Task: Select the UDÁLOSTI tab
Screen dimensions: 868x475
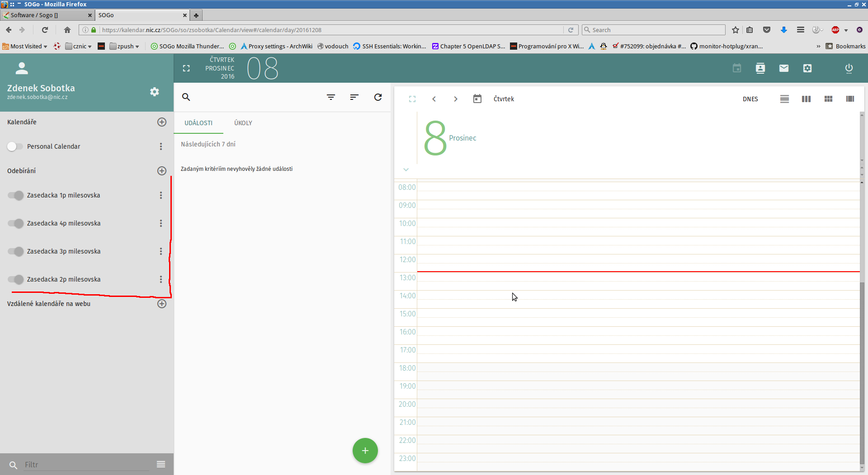Action: [198, 123]
